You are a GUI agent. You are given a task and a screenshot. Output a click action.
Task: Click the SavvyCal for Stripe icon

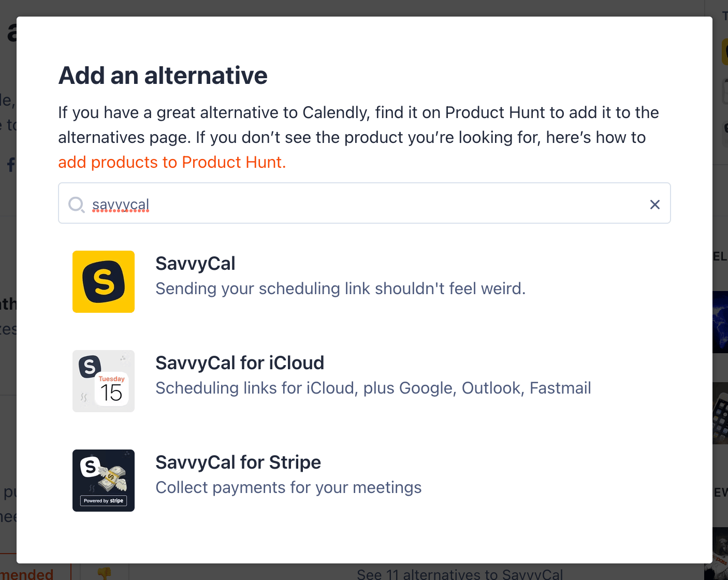[104, 481]
